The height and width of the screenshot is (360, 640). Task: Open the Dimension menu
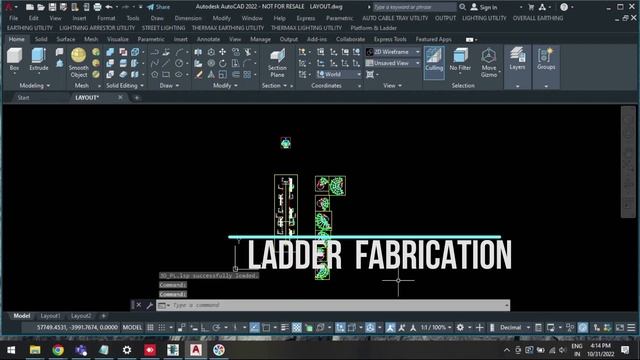coord(188,18)
